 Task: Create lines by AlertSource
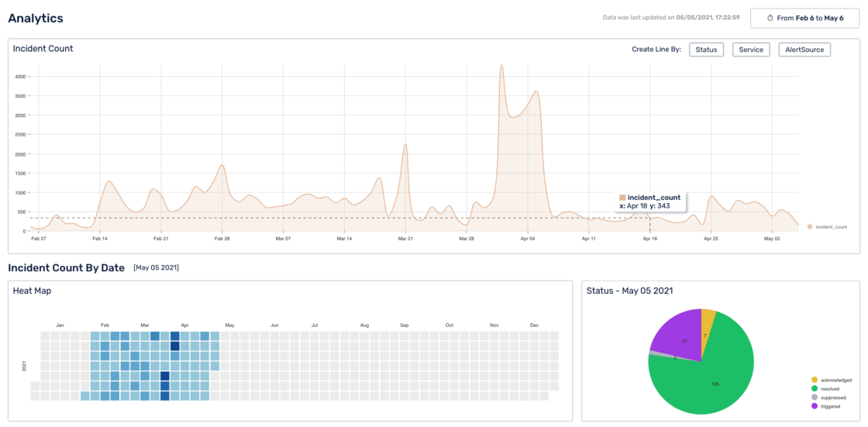point(804,50)
